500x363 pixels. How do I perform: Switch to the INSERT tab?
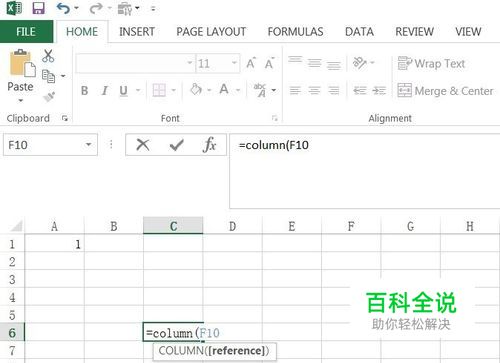click(x=137, y=32)
